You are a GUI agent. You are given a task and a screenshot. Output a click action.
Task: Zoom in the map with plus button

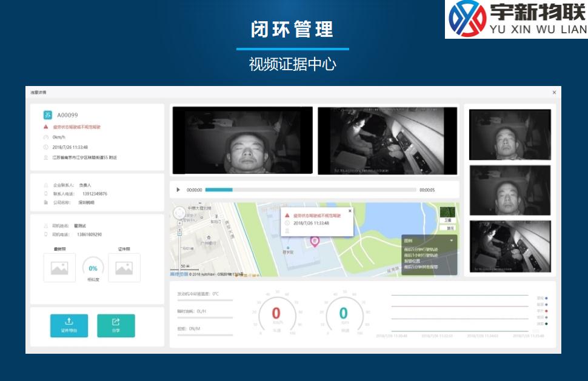click(x=179, y=224)
